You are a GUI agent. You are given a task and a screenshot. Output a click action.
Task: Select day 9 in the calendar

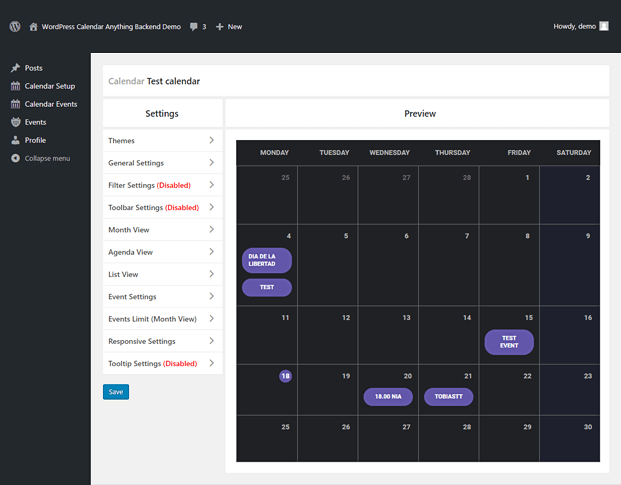(x=588, y=236)
